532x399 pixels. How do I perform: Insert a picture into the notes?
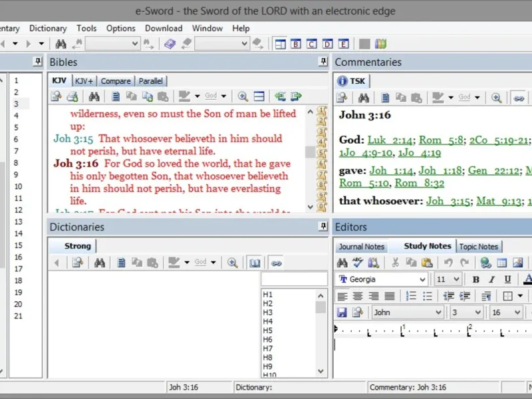pyautogui.click(x=518, y=262)
